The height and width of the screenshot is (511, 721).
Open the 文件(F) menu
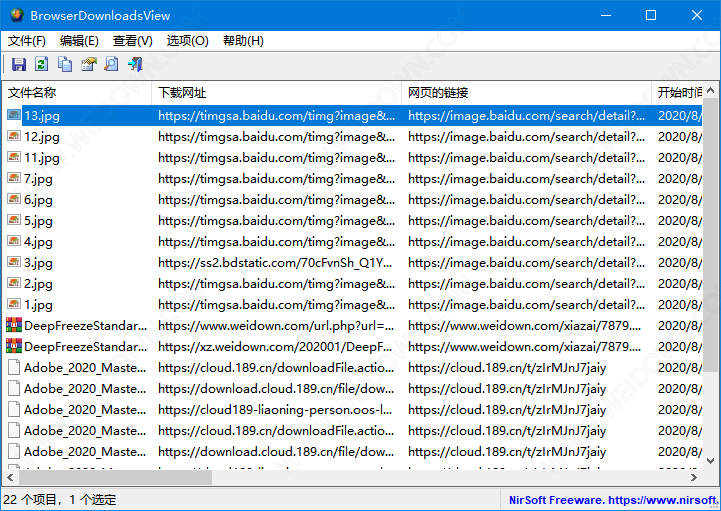[27, 41]
